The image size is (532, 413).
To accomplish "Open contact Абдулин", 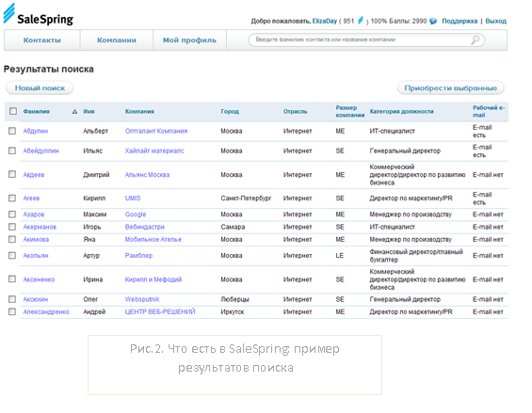I will point(36,131).
